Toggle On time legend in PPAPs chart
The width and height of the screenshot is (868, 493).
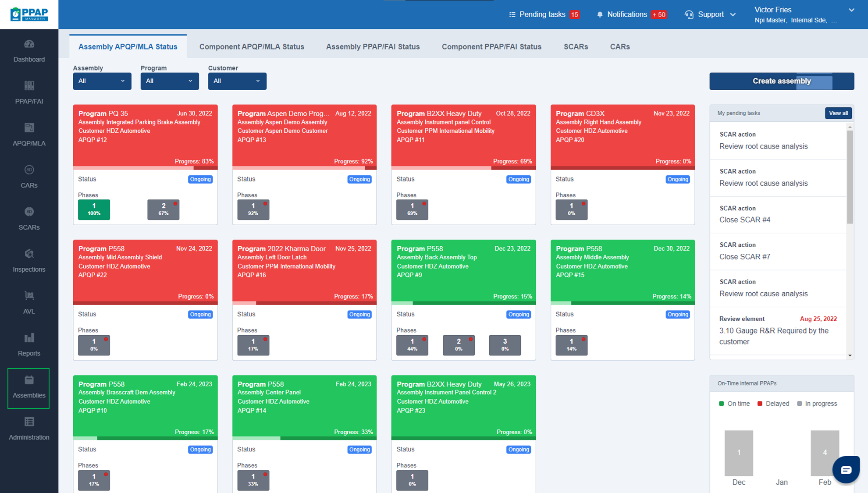coord(734,404)
